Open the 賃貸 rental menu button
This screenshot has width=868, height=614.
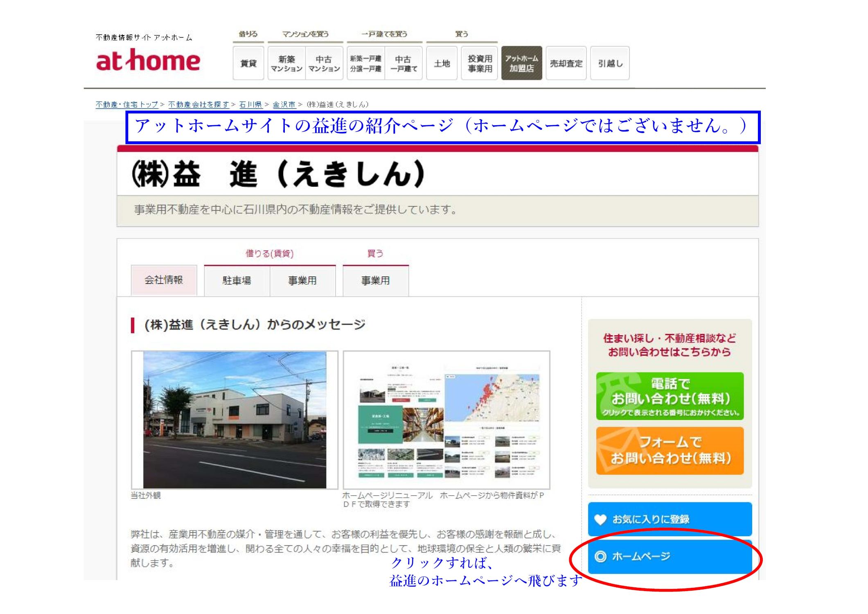[248, 63]
